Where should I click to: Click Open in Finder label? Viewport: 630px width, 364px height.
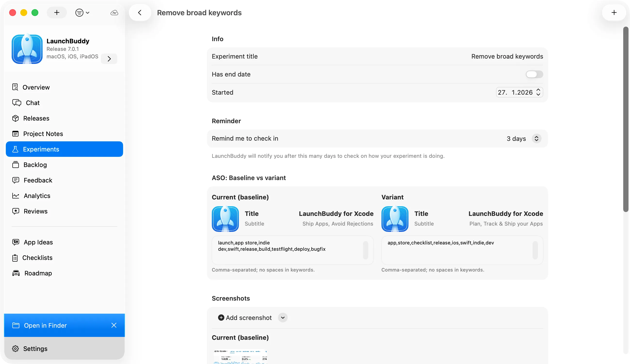click(x=45, y=325)
